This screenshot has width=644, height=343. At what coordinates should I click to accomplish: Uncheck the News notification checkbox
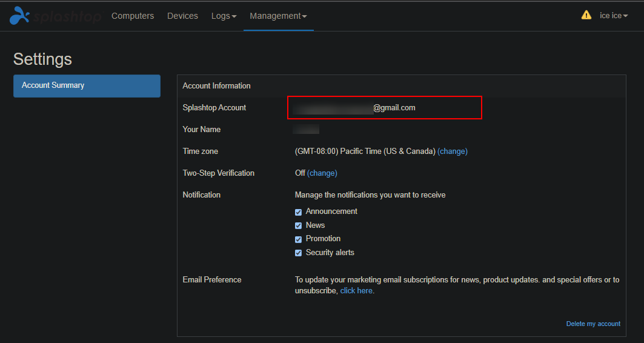(298, 225)
